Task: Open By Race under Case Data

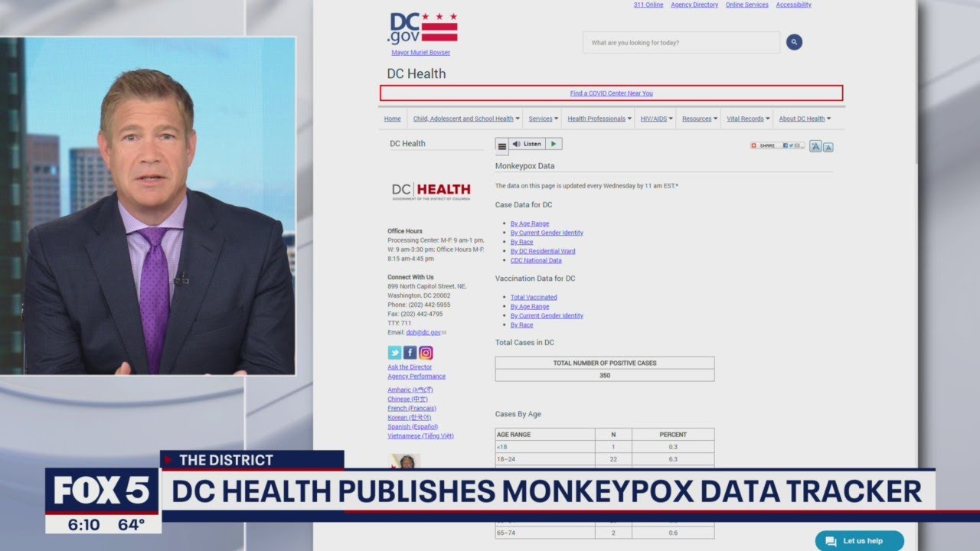Action: (522, 242)
